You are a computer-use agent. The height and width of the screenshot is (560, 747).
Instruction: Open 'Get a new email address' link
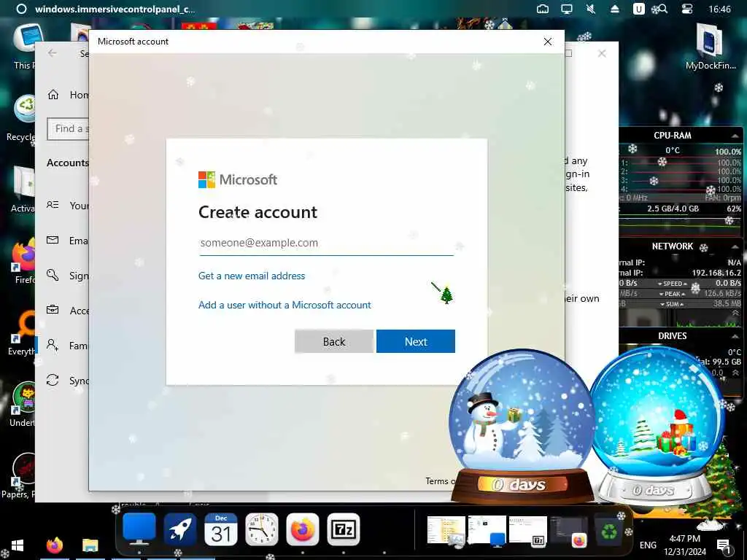click(252, 276)
